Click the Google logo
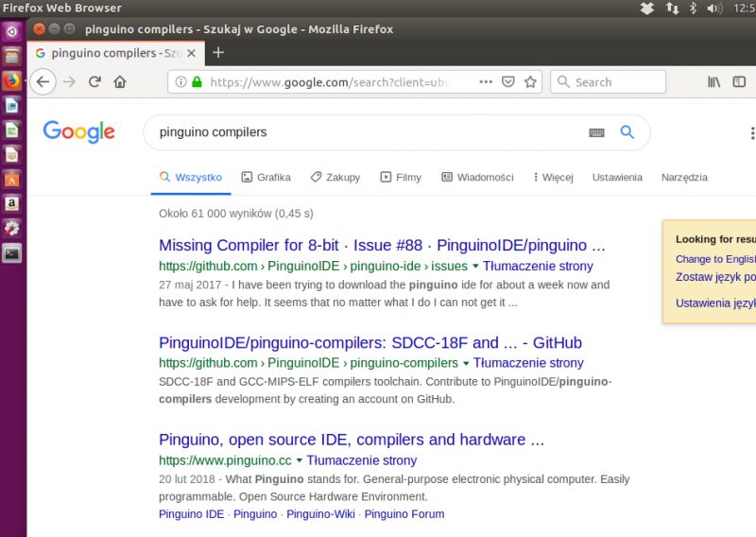Viewport: 756px width, 537px height. point(79,132)
